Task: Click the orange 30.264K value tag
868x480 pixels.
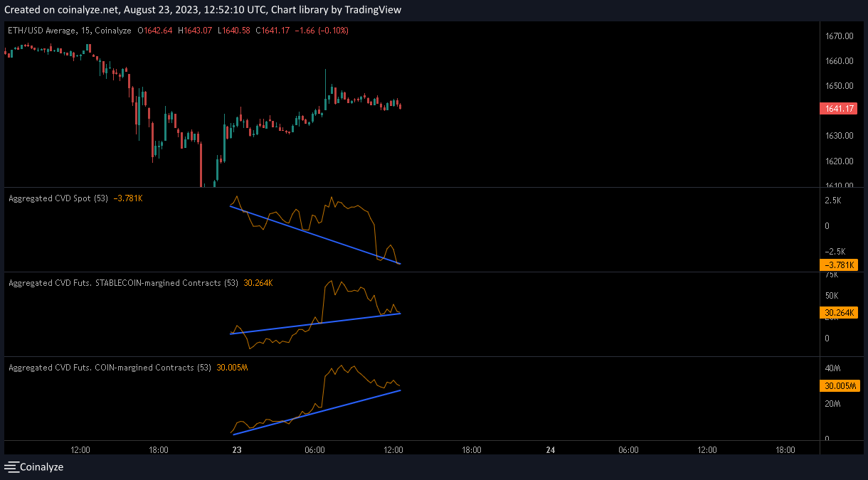Action: pyautogui.click(x=839, y=313)
